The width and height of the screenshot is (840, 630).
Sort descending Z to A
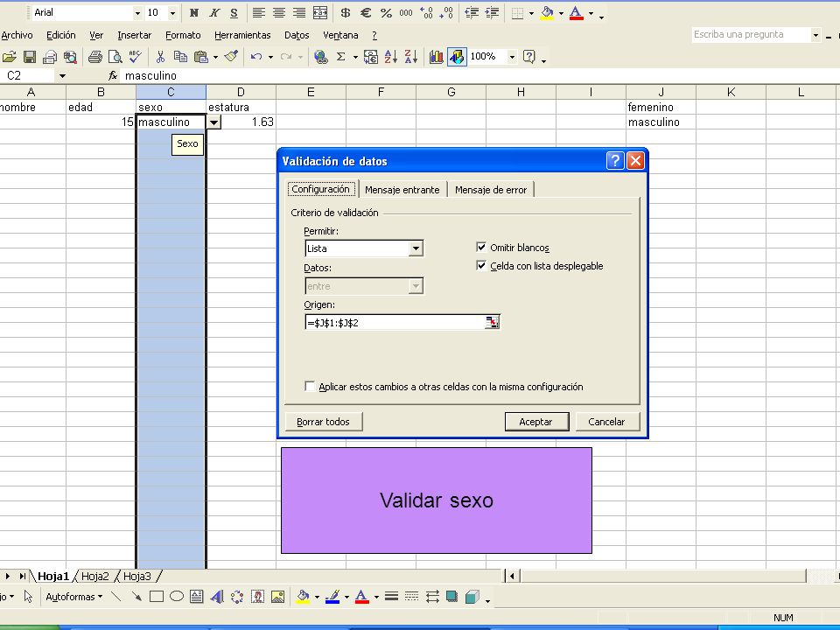click(x=411, y=57)
